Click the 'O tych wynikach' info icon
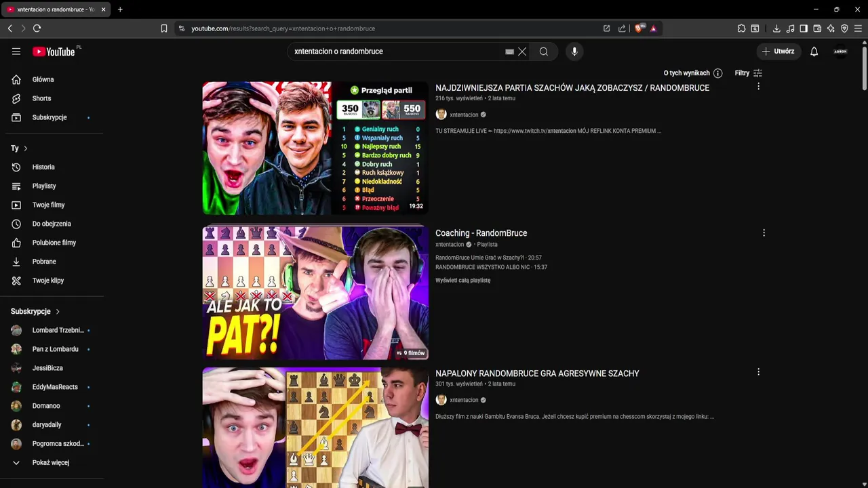 [x=718, y=73]
